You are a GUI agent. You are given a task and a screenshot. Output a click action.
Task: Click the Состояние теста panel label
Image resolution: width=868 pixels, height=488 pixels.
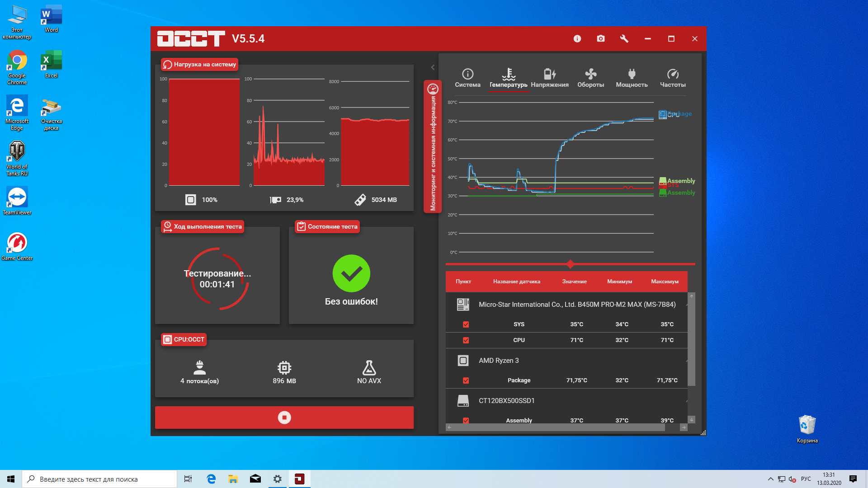click(x=327, y=227)
